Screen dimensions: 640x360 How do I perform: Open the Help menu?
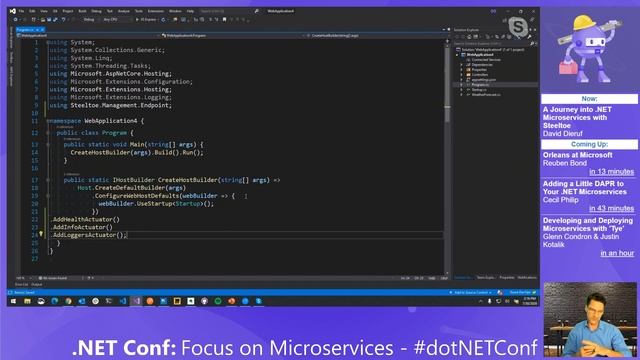coord(190,11)
